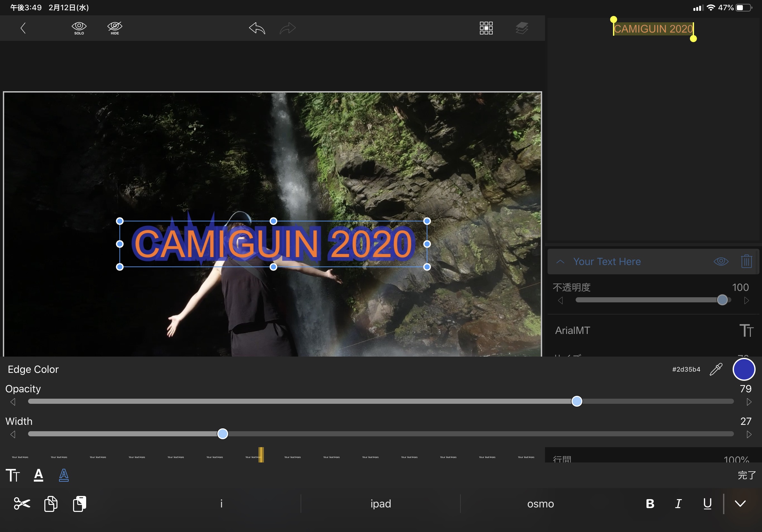Screen dimensions: 762x532
Task: Delete the text layer with trash icon
Action: (x=746, y=261)
